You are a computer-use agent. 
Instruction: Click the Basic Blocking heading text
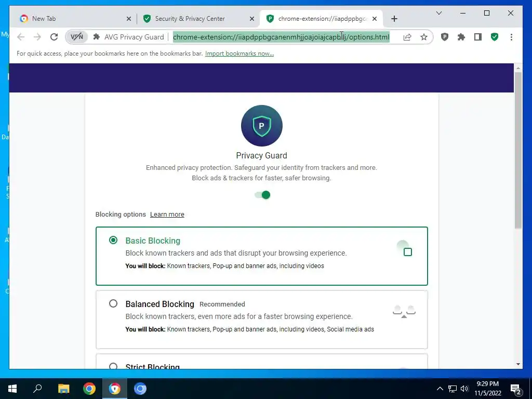(x=153, y=241)
